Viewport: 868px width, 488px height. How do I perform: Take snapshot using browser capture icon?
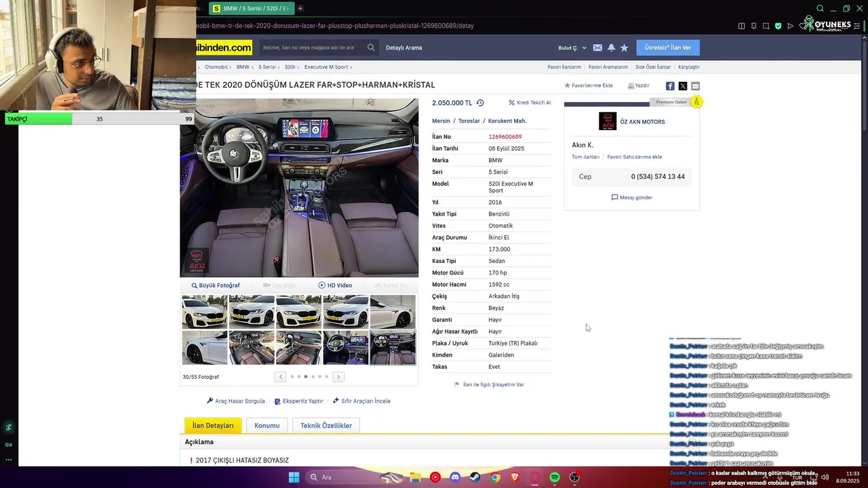click(766, 26)
